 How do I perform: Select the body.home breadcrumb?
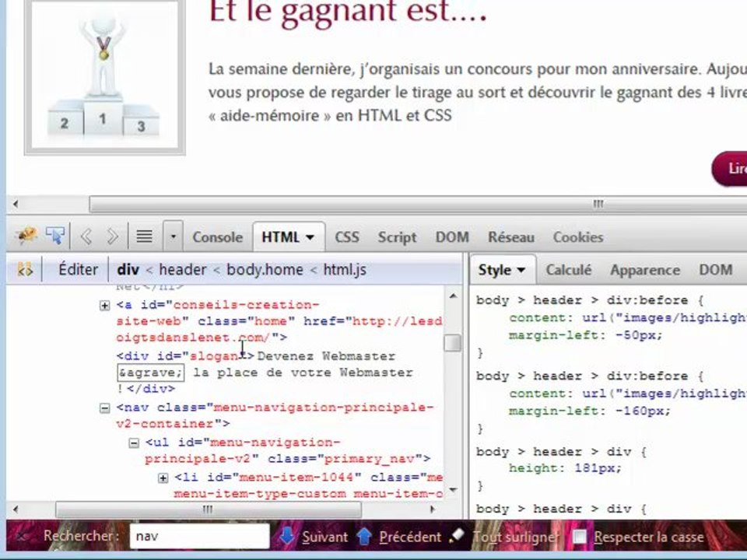point(265,270)
